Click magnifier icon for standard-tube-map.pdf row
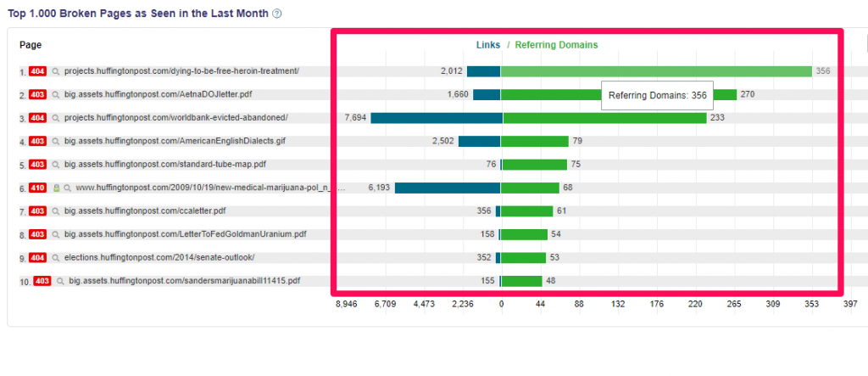The height and width of the screenshot is (376, 868). 55,164
